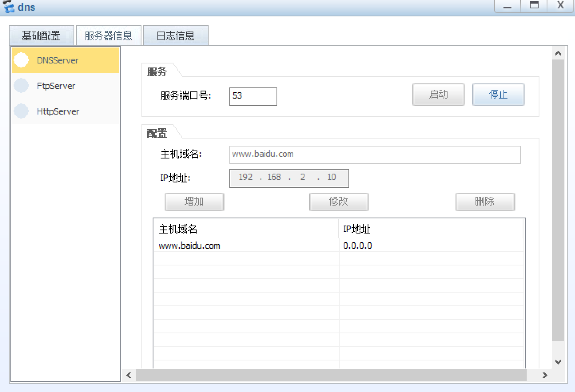575x392 pixels.
Task: Click the vertical scrollbar down arrow
Action: tap(558, 362)
